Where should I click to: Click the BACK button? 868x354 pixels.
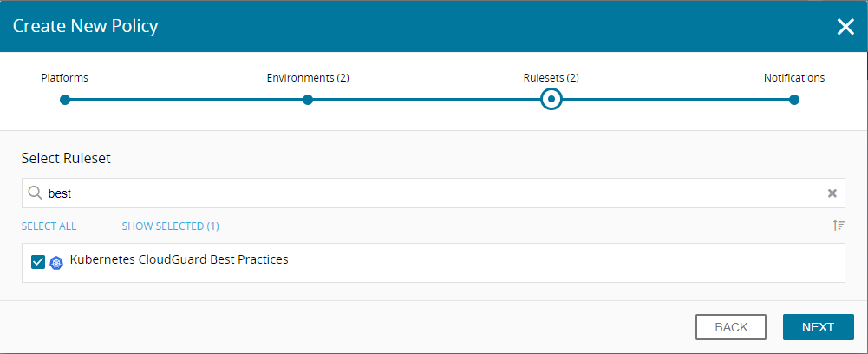coord(731,327)
